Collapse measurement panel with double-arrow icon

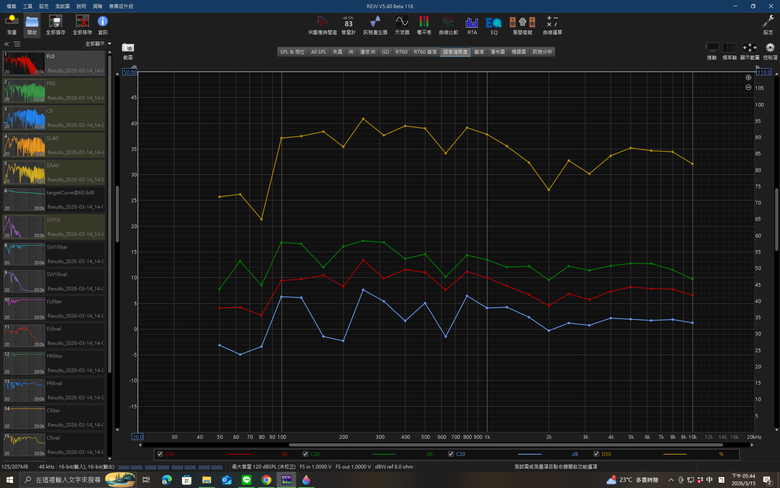[x=6, y=44]
